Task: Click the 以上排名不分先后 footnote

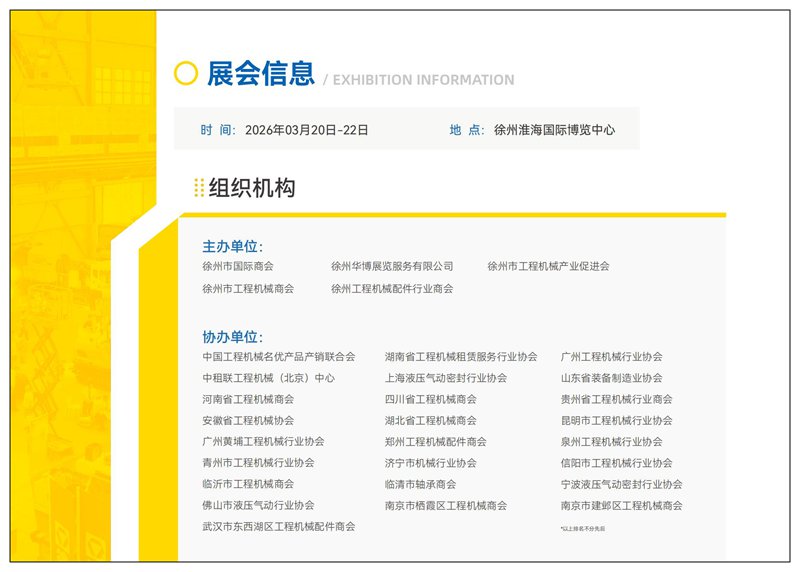Action: (x=582, y=528)
